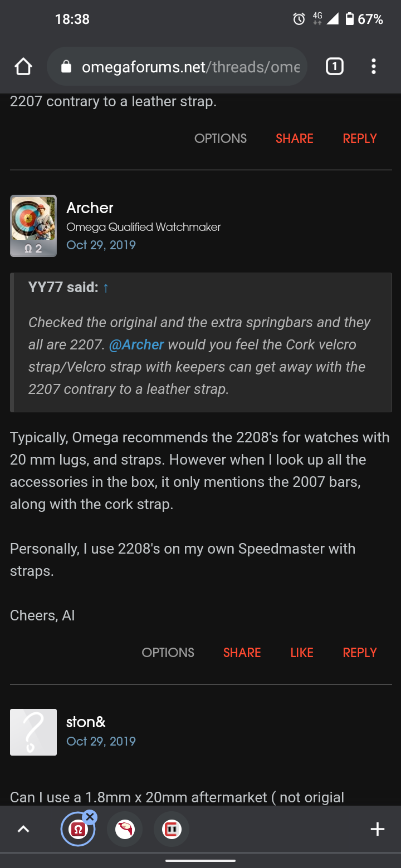Tap the omegaforums.net address bar

tap(189, 67)
